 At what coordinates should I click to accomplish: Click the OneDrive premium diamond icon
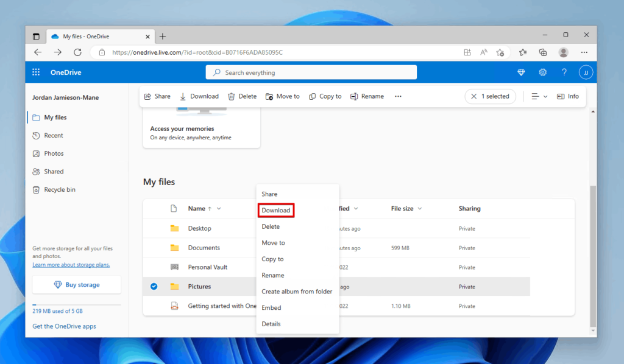tap(521, 72)
